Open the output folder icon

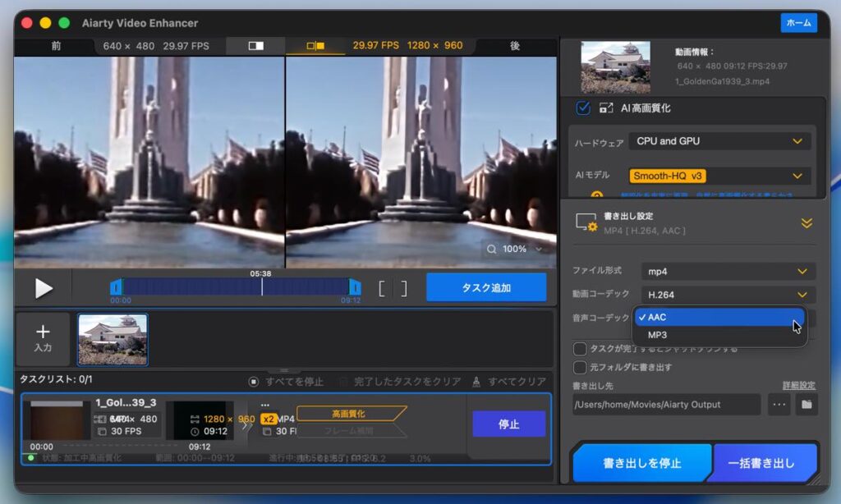[x=807, y=405]
